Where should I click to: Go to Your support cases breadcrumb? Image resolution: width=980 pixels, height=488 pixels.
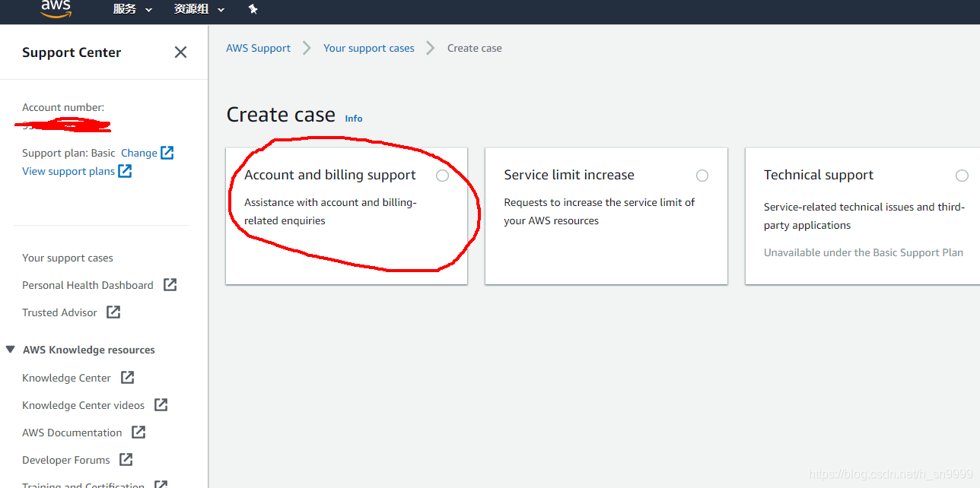pos(369,48)
